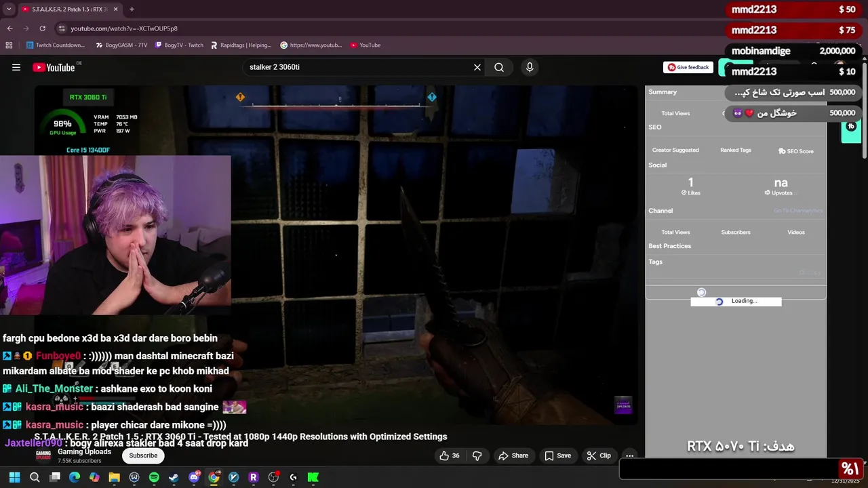Open Rapidtags bookmark
Screen dimensions: 868x488
click(x=241, y=45)
